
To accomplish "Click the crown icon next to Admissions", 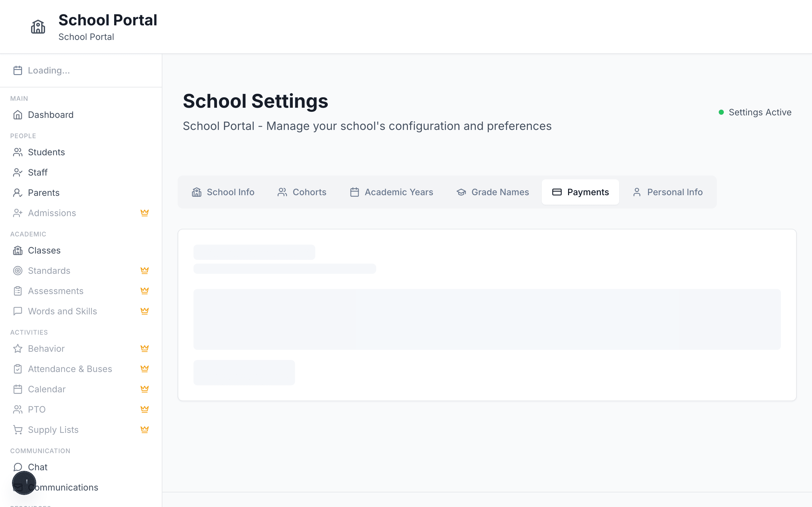I will coord(145,213).
